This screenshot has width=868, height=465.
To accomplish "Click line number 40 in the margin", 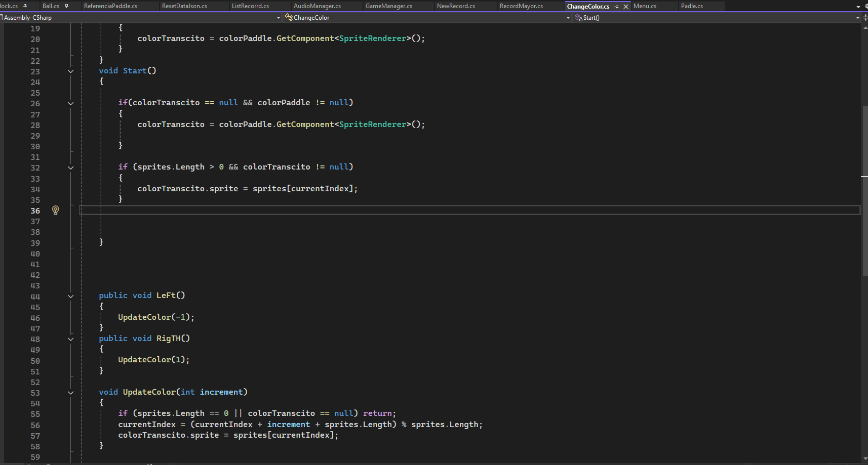I will [x=35, y=254].
